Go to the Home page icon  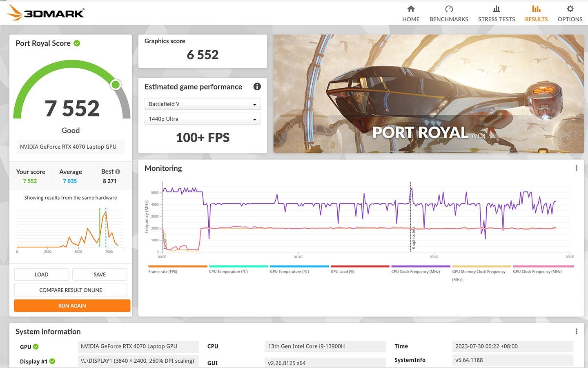tap(411, 9)
